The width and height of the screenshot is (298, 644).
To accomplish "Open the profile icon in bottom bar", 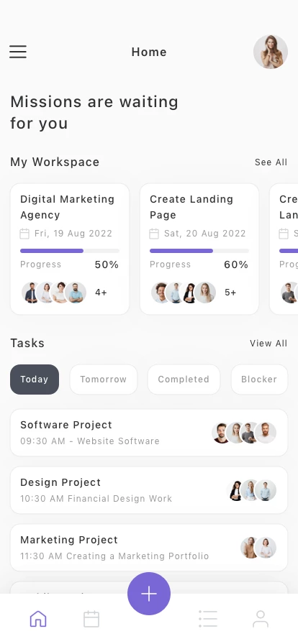I will [x=261, y=619].
